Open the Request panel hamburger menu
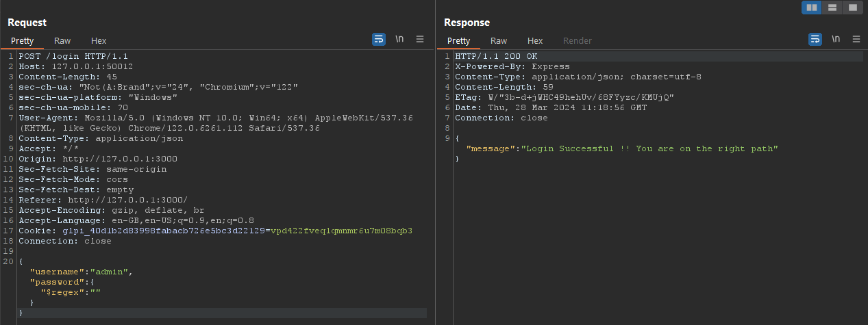Screen dimensions: 868x325 (420, 40)
